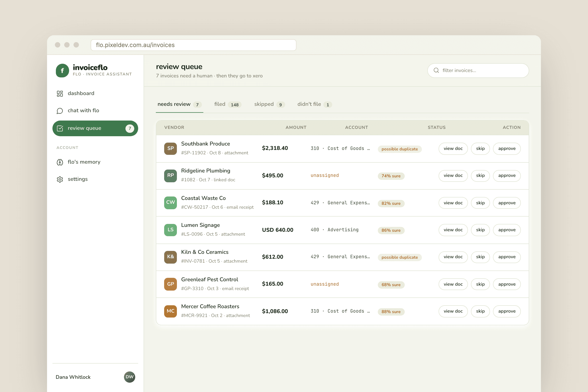This screenshot has height=392, width=588.
Task: Click unassigned account for Ridgeline Plumbing
Action: [325, 175]
